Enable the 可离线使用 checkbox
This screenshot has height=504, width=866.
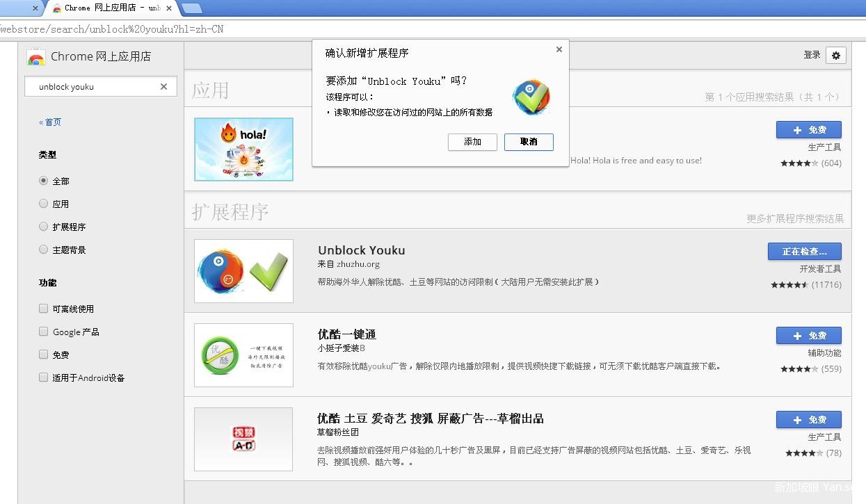(44, 309)
